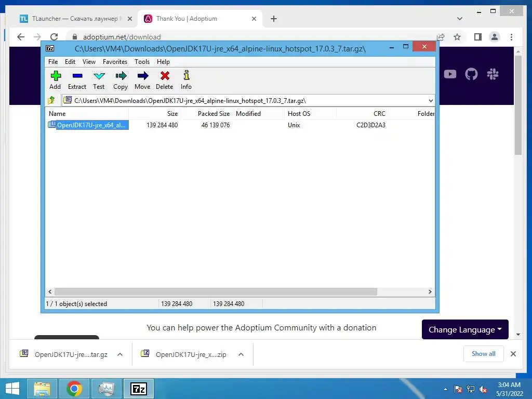
Task: Open the View menu in 7-Zip
Action: (89, 62)
